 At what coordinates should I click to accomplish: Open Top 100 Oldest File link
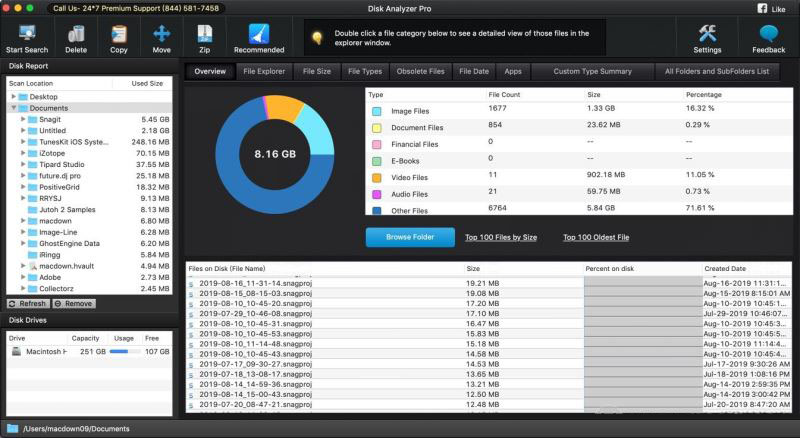tap(596, 237)
